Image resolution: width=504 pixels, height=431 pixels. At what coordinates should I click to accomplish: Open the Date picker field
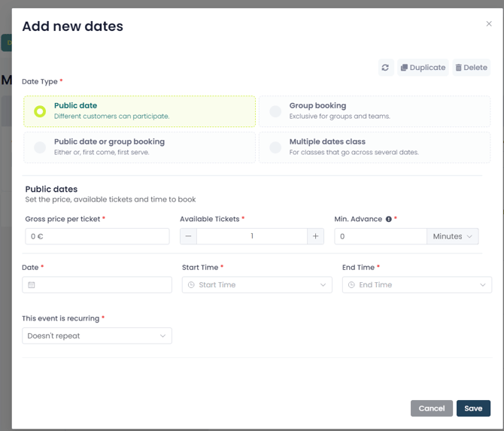[x=97, y=285]
